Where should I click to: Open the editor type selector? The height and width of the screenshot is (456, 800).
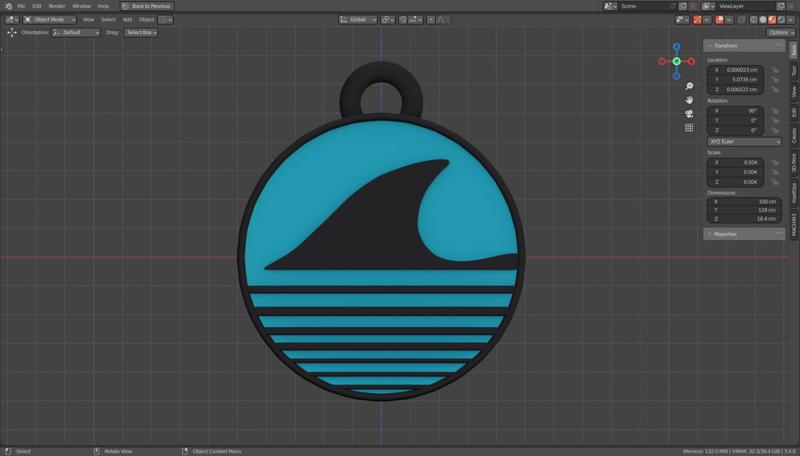click(x=12, y=19)
